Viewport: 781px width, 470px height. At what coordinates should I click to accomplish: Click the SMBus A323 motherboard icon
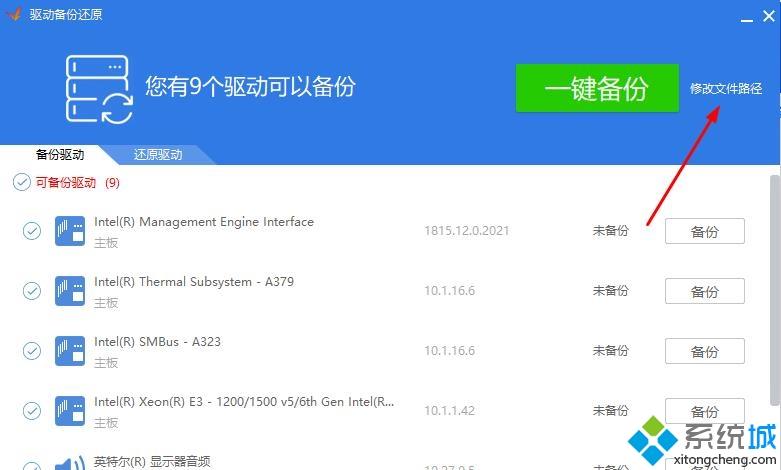(x=70, y=351)
